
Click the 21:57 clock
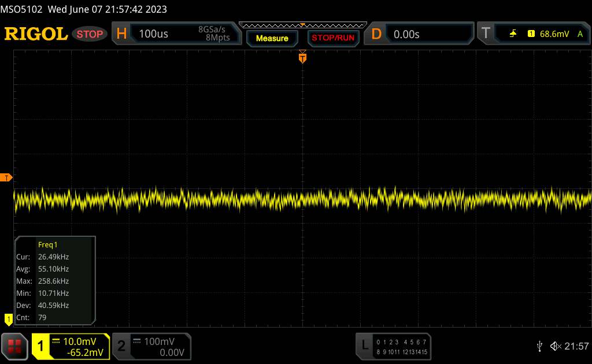(576, 346)
